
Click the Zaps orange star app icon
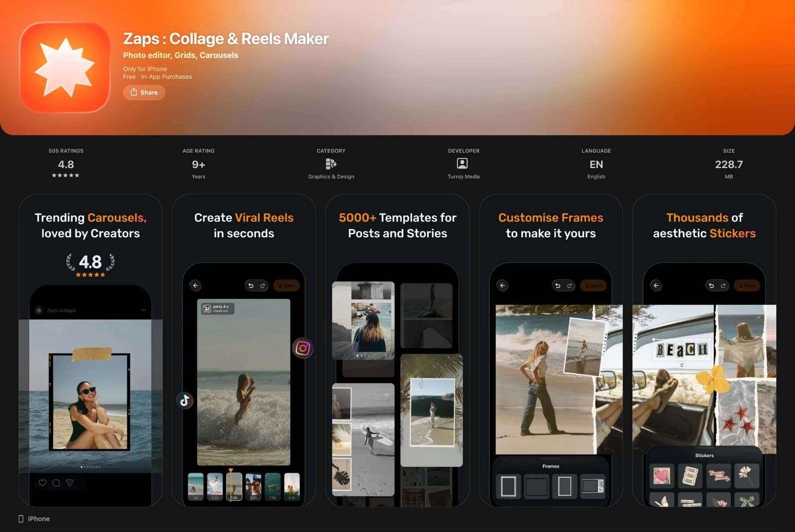click(x=65, y=68)
